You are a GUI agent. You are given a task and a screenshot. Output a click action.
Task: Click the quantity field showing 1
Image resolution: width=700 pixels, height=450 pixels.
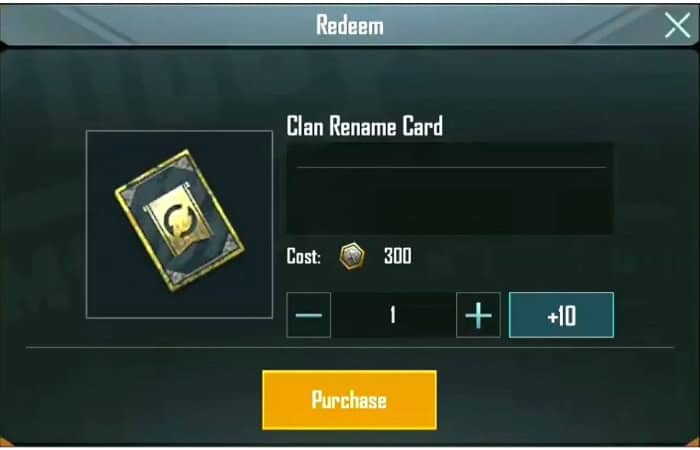[393, 315]
